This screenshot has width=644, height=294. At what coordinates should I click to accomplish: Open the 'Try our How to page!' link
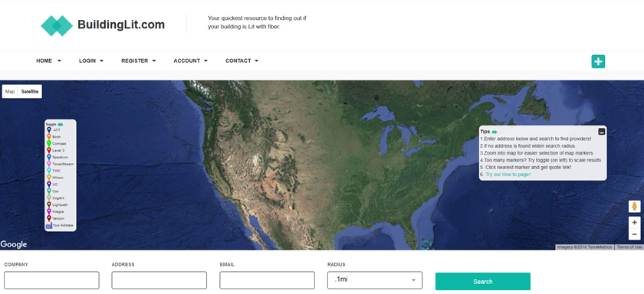(x=508, y=175)
